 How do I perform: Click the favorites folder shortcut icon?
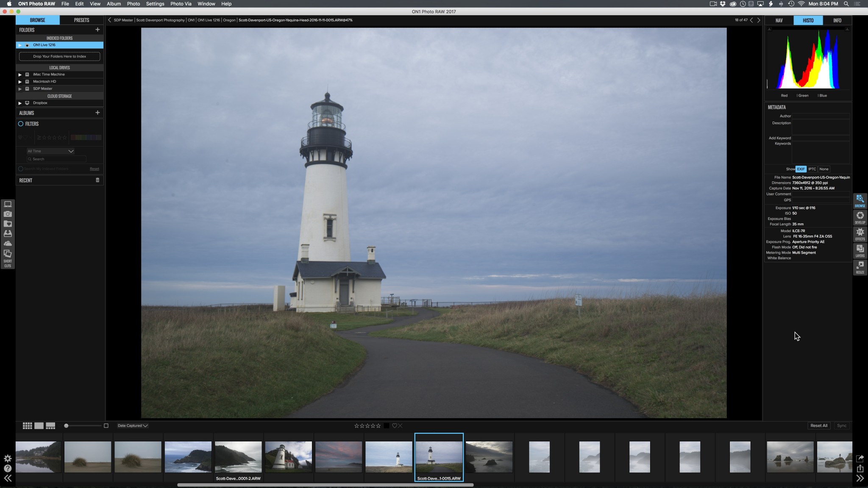pyautogui.click(x=8, y=224)
